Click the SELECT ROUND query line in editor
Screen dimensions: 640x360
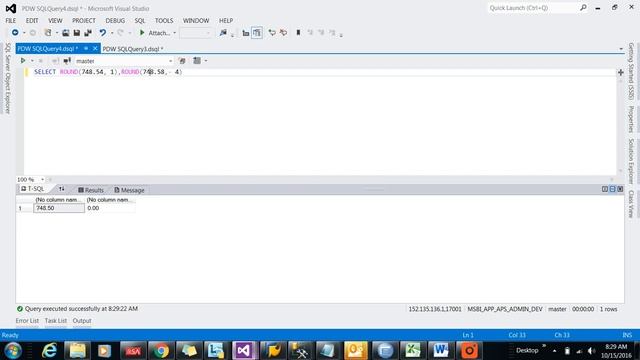pyautogui.click(x=108, y=72)
